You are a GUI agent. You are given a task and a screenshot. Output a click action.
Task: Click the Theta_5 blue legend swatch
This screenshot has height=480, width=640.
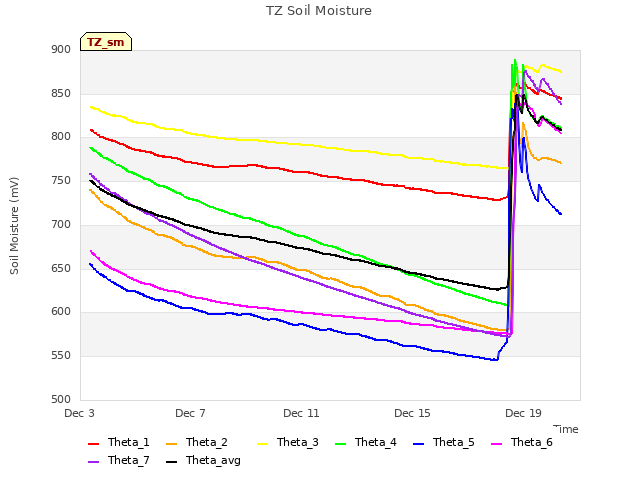coord(418,444)
